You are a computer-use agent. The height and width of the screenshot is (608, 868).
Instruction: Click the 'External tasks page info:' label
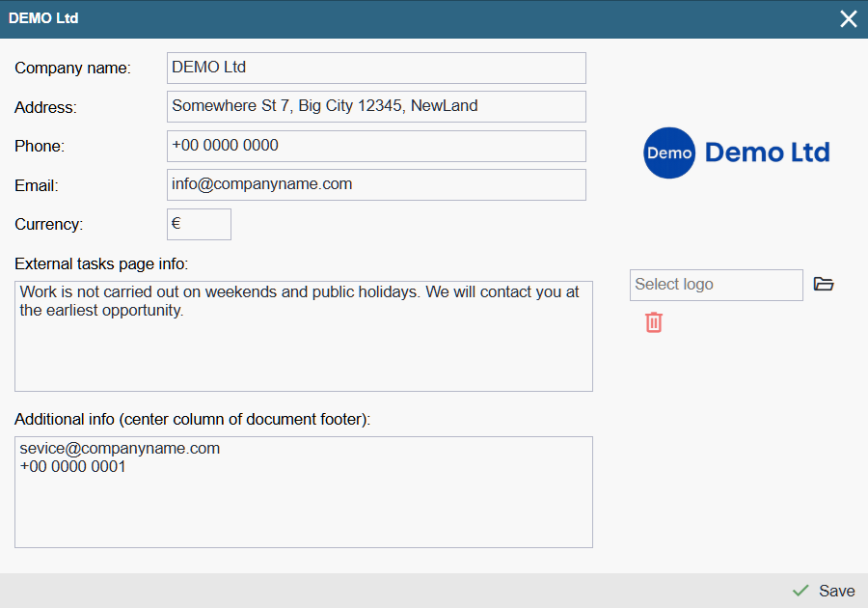(101, 263)
